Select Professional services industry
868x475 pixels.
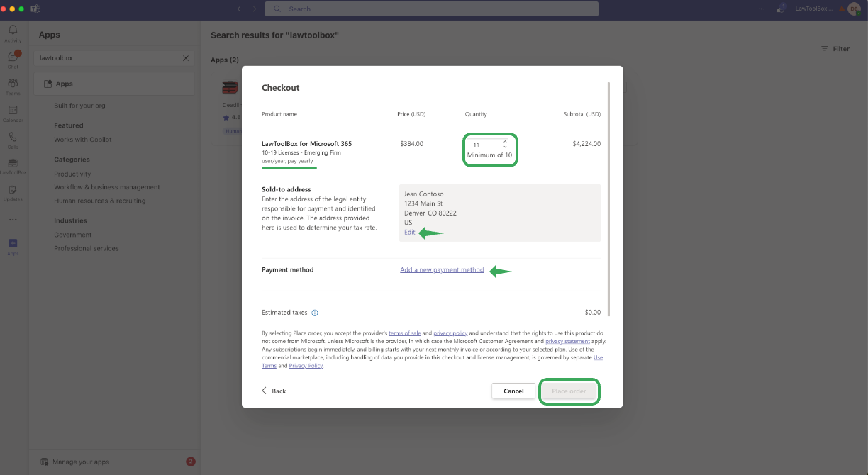pos(87,248)
